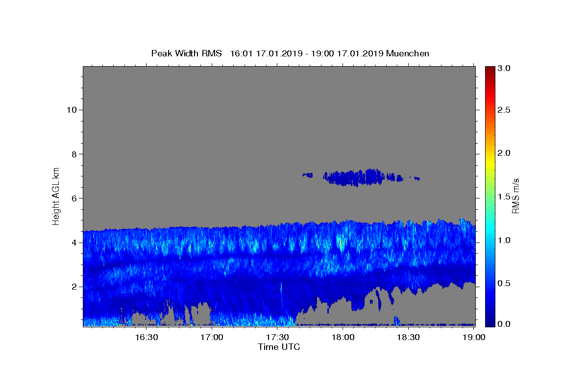Click the '19:00' time axis label
The height and width of the screenshot is (392, 588).
(x=474, y=337)
